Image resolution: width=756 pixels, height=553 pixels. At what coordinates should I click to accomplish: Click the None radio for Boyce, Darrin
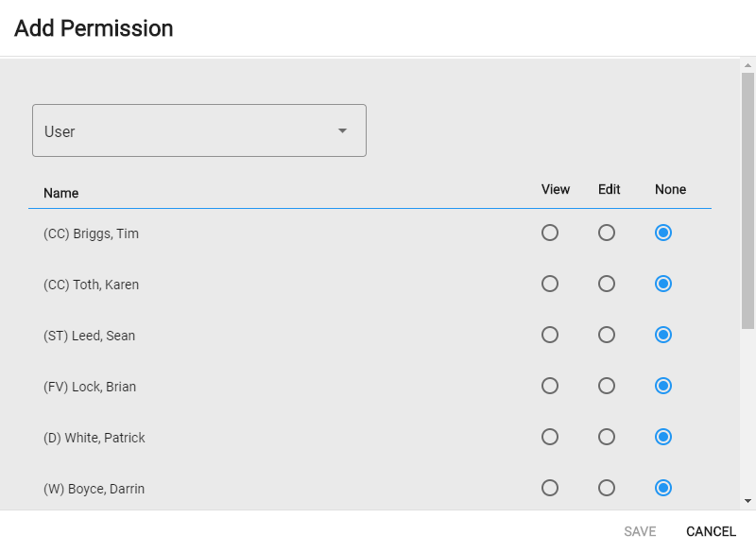(x=663, y=489)
